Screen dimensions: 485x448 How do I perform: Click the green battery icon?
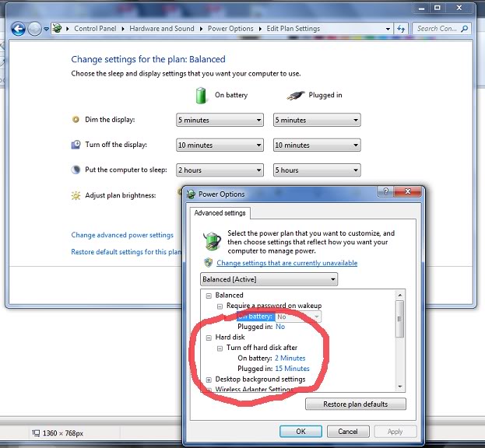click(x=201, y=95)
